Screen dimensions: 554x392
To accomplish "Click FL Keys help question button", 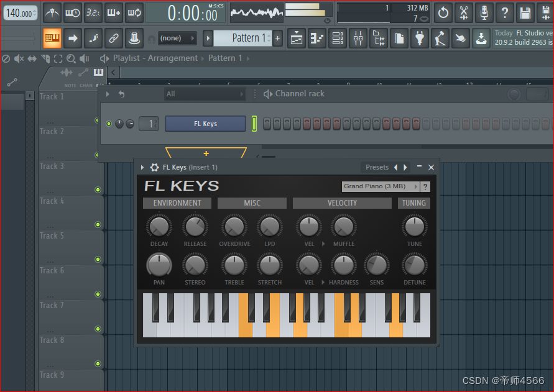I will click(x=425, y=186).
